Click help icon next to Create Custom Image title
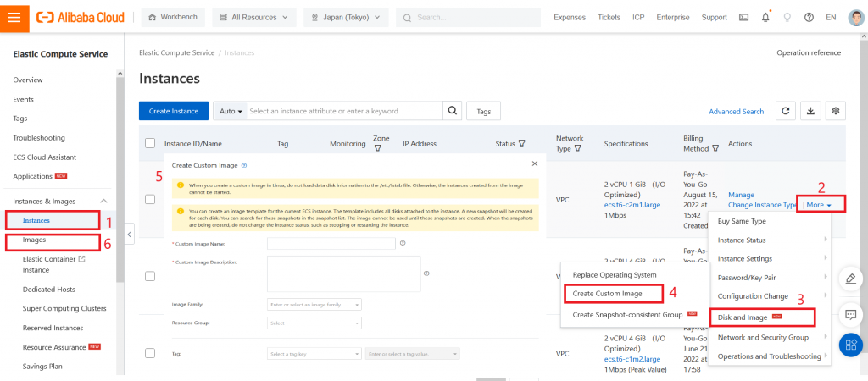Viewport: 868px width, 381px height. (x=244, y=165)
